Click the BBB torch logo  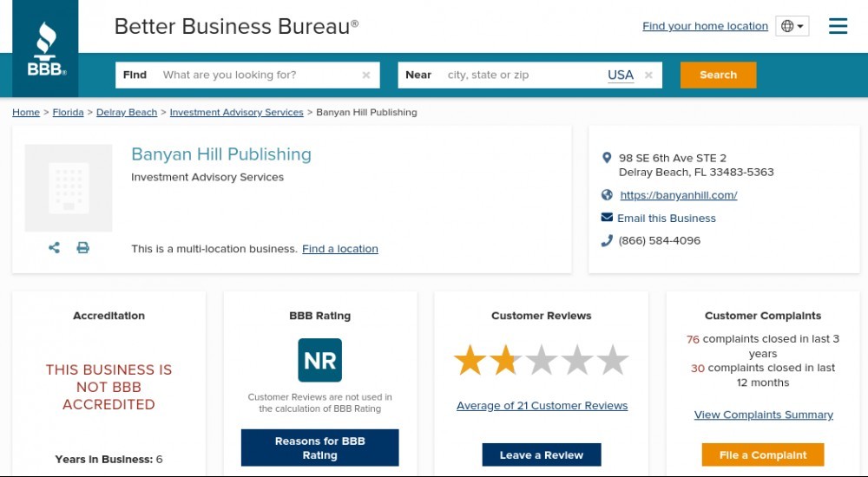[45, 49]
